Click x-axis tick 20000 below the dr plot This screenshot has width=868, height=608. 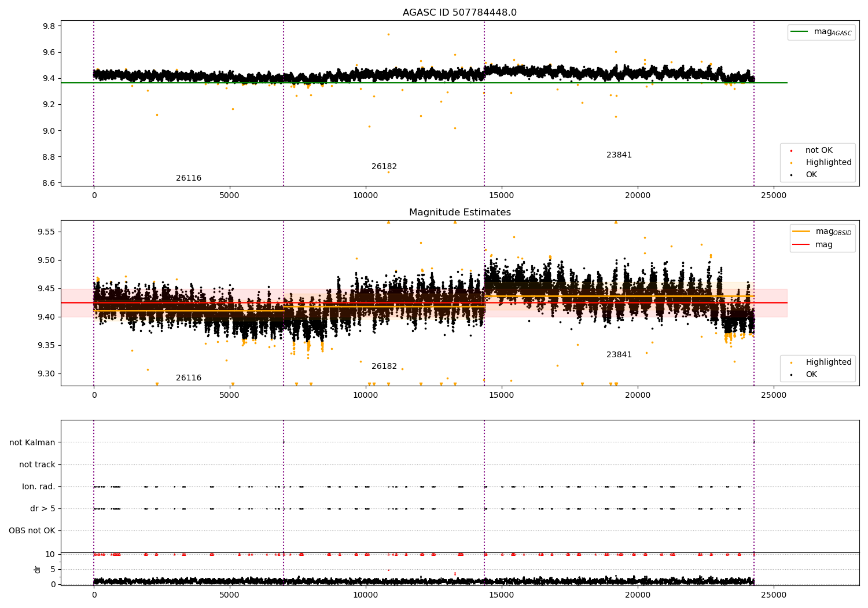click(x=638, y=595)
